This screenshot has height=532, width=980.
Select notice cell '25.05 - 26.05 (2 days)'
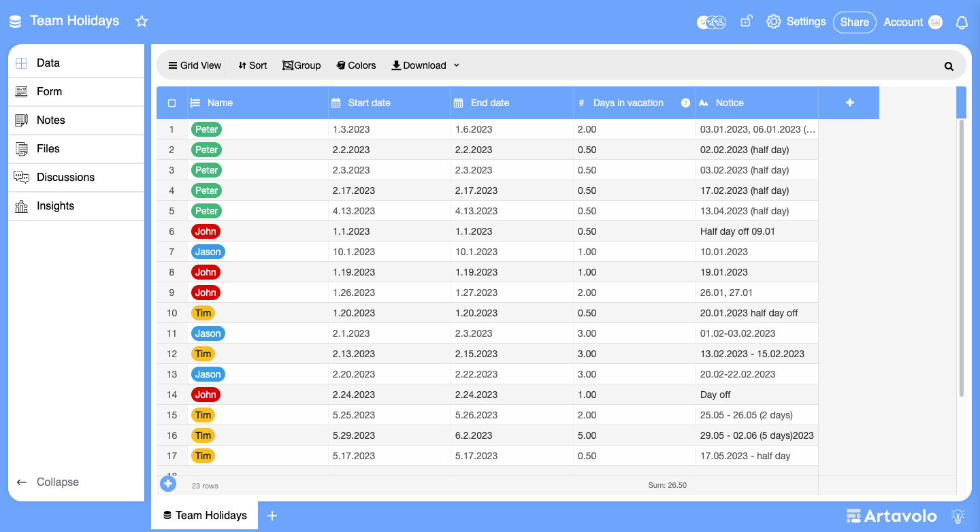(757, 415)
